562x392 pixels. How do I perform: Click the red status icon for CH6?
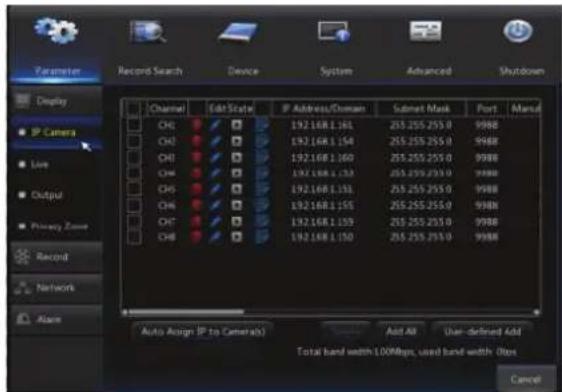tap(196, 205)
